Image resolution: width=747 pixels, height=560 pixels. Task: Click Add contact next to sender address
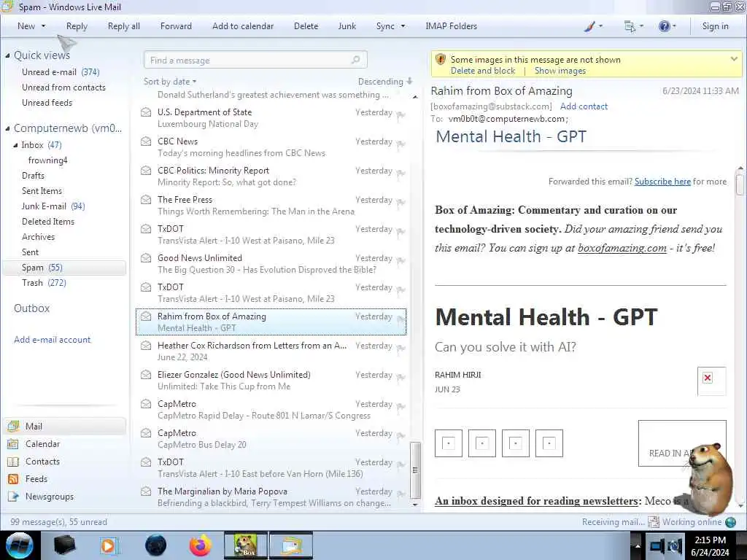pos(584,106)
